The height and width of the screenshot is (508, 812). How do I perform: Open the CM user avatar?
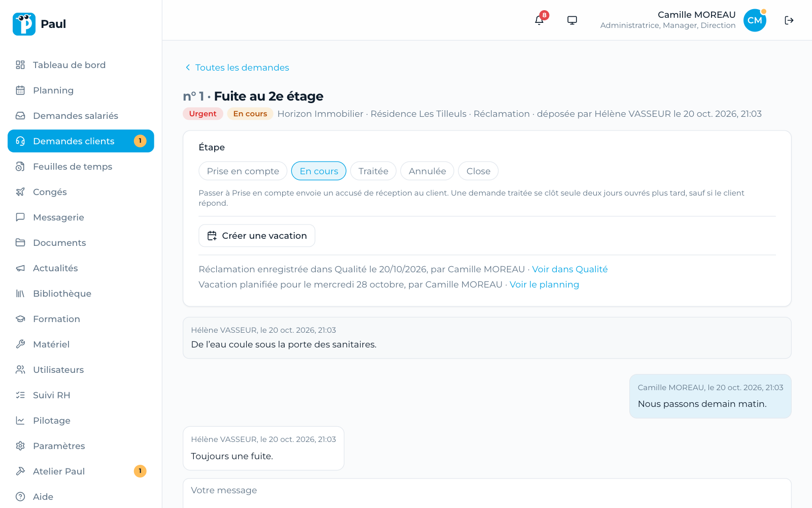(x=755, y=20)
